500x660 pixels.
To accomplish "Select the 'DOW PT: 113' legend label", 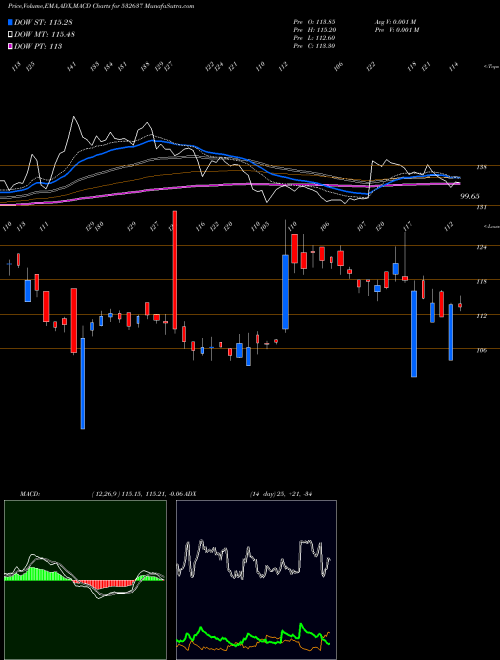I will tap(38, 46).
